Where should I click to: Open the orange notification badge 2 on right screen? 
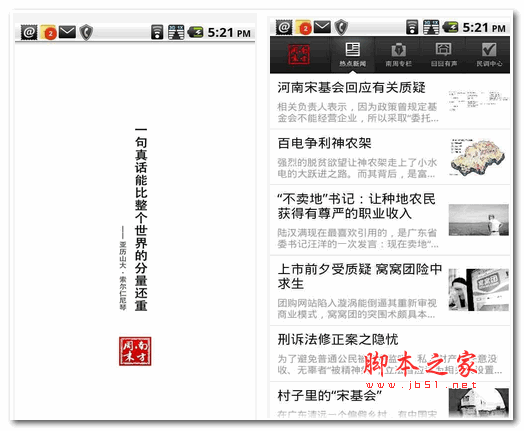point(303,28)
